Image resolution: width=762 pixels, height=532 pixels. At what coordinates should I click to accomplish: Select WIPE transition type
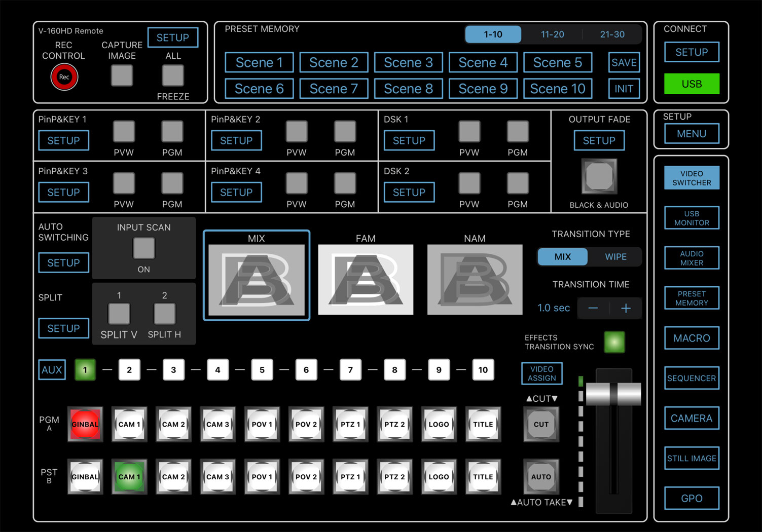pyautogui.click(x=615, y=257)
